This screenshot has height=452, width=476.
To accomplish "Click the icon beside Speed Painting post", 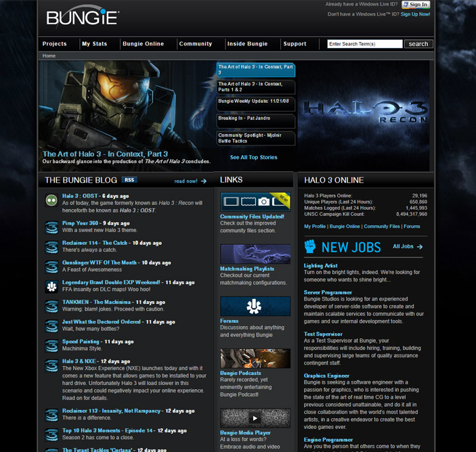I will click(x=51, y=346).
